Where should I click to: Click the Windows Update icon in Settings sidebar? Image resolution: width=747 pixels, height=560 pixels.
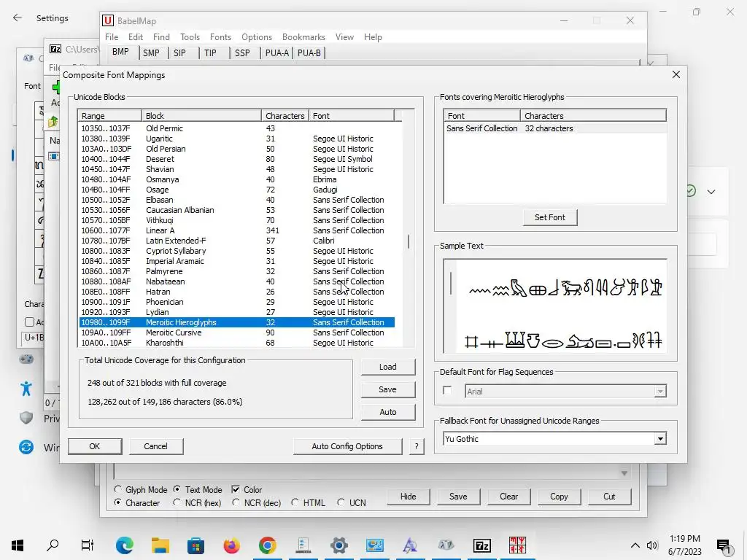pyautogui.click(x=26, y=447)
